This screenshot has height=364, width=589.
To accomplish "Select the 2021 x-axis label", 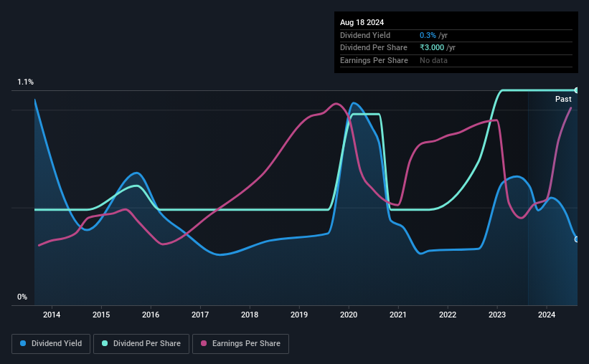I will pos(398,315).
